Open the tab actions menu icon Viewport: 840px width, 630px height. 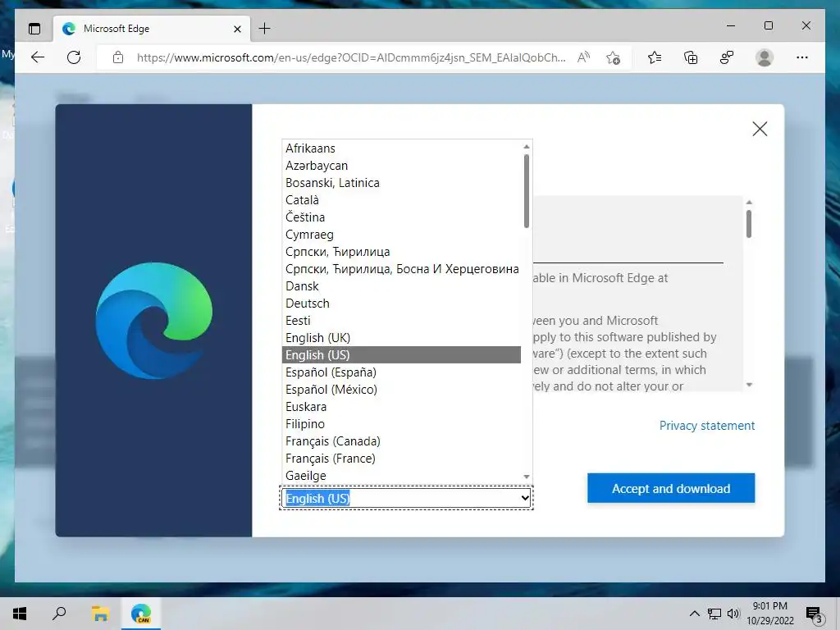(x=34, y=29)
